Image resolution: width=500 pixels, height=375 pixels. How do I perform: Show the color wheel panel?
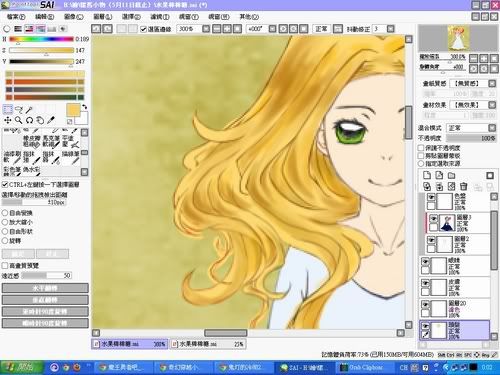[x=7, y=29]
